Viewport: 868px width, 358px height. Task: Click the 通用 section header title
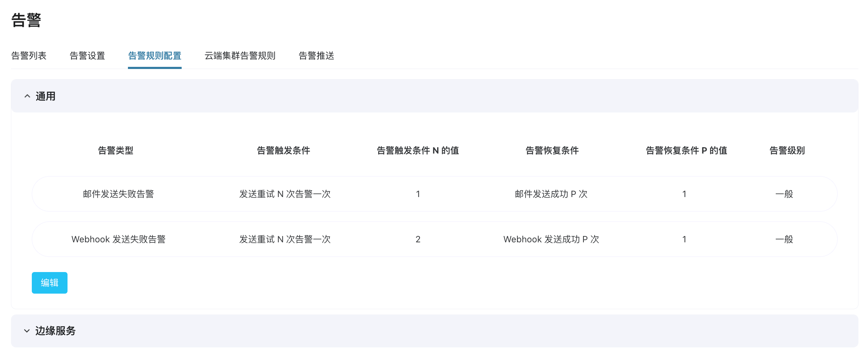coord(46,96)
